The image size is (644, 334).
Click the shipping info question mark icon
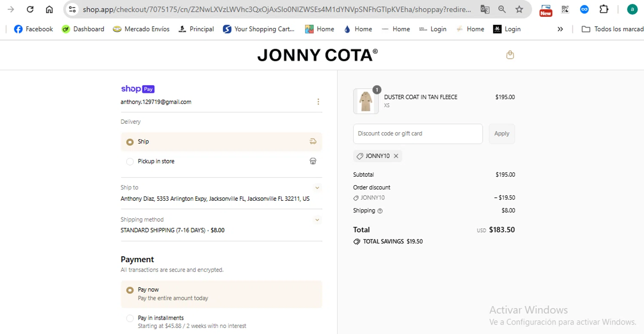point(380,211)
